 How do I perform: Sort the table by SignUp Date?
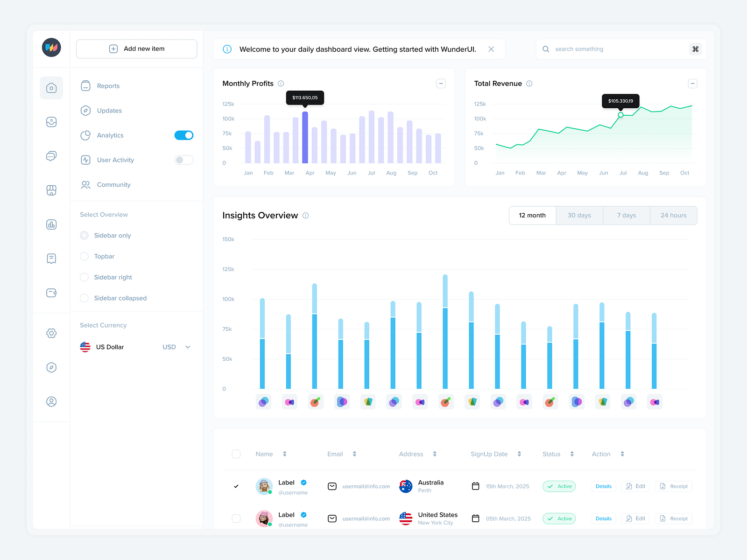pos(519,454)
